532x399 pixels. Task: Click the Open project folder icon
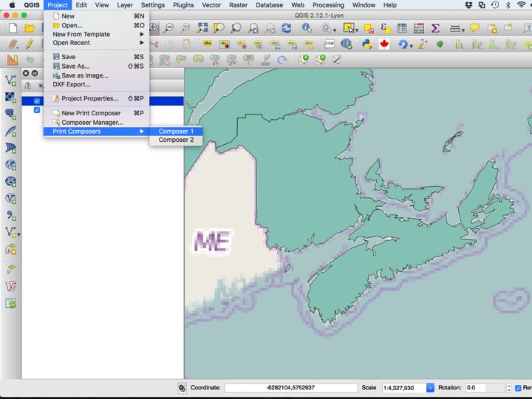point(30,28)
